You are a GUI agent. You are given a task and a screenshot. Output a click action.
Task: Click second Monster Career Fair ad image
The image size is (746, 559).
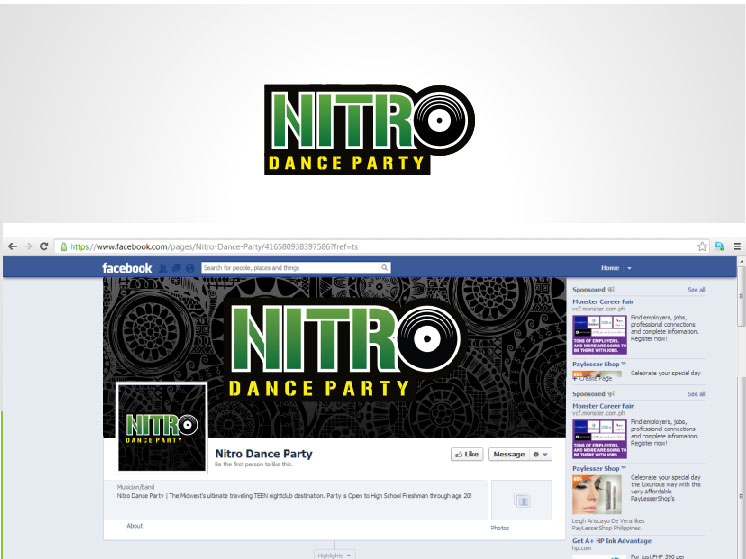599,439
